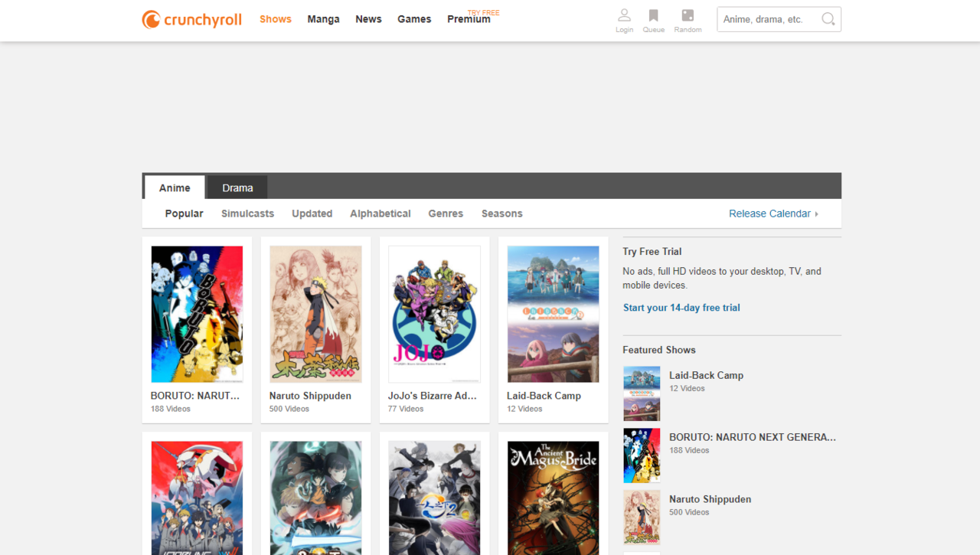The image size is (980, 555).
Task: Switch to the Anime tab
Action: point(175,188)
